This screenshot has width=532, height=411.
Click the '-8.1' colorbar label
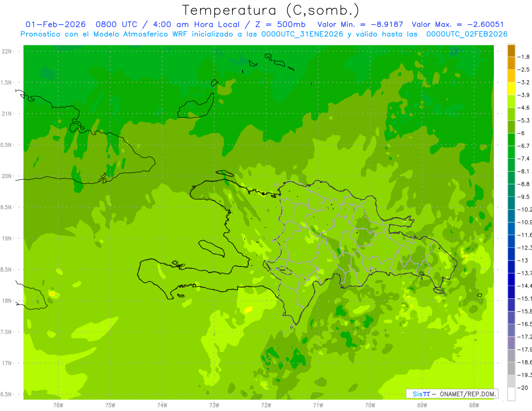click(x=524, y=172)
